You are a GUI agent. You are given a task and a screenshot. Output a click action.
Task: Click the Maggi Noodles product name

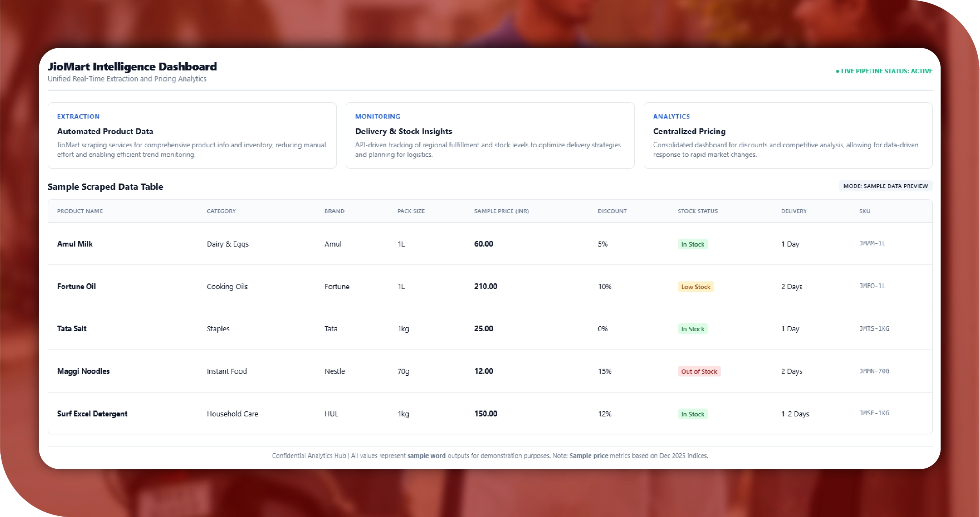click(x=83, y=371)
